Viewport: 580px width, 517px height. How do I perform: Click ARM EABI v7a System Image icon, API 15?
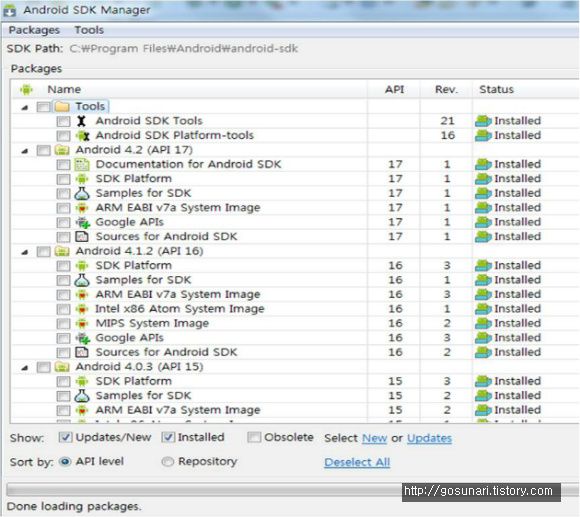coord(82,410)
